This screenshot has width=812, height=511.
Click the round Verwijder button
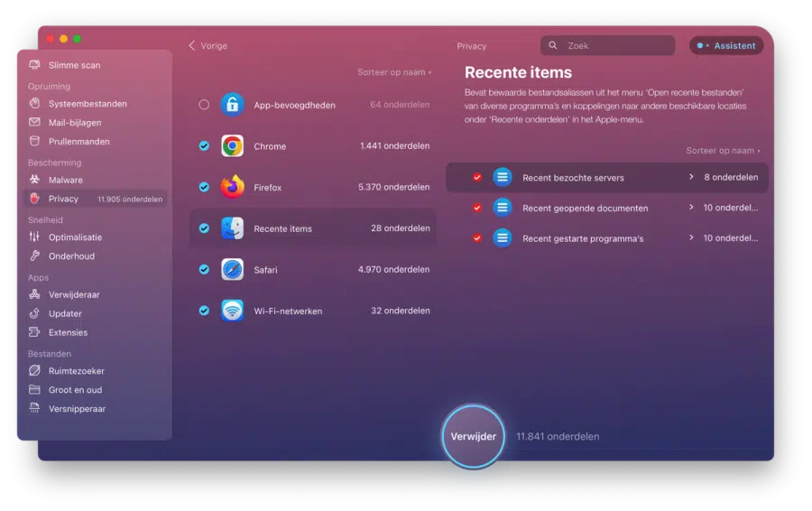click(474, 436)
